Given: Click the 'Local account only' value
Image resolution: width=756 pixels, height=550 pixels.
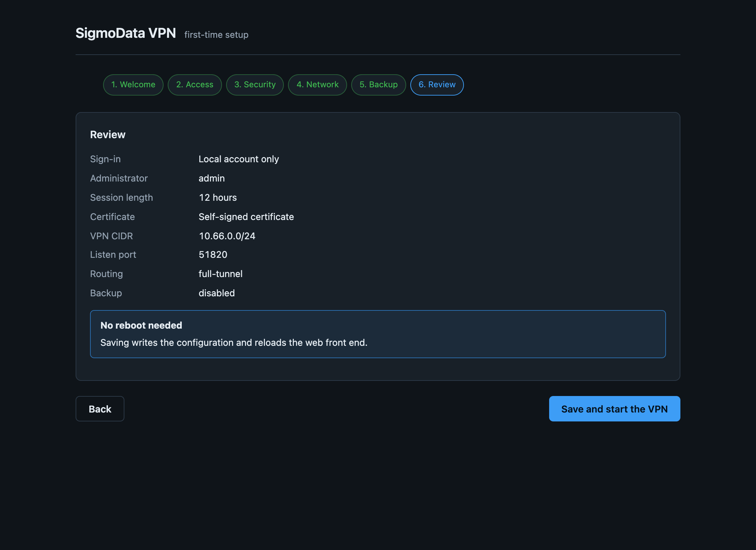Looking at the screenshot, I should (x=239, y=159).
